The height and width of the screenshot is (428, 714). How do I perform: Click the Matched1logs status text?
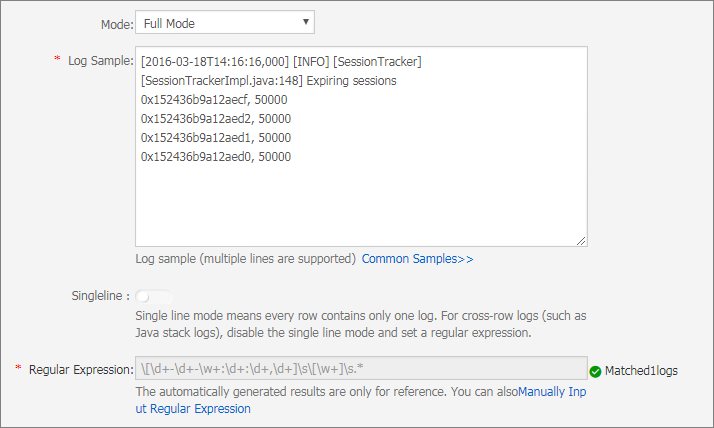pos(641,371)
